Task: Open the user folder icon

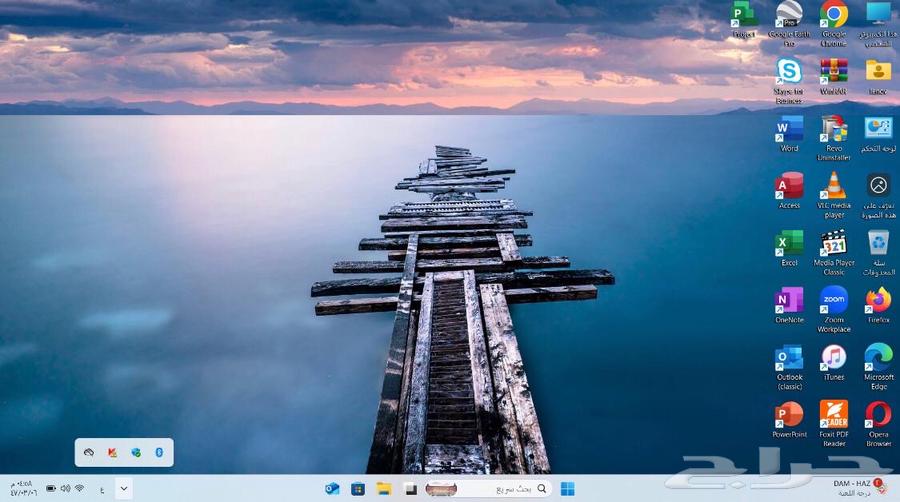Action: (878, 76)
